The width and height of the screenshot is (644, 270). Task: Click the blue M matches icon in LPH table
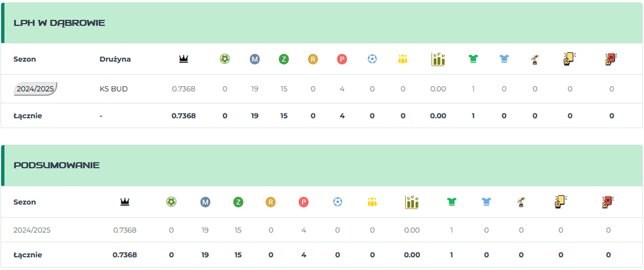254,59
